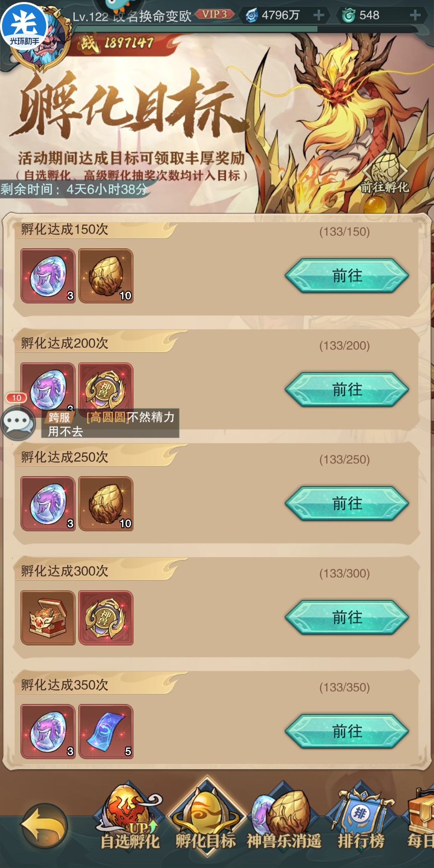Click 前往 for 孵化达成250次
The image size is (434, 868).
[x=347, y=504]
